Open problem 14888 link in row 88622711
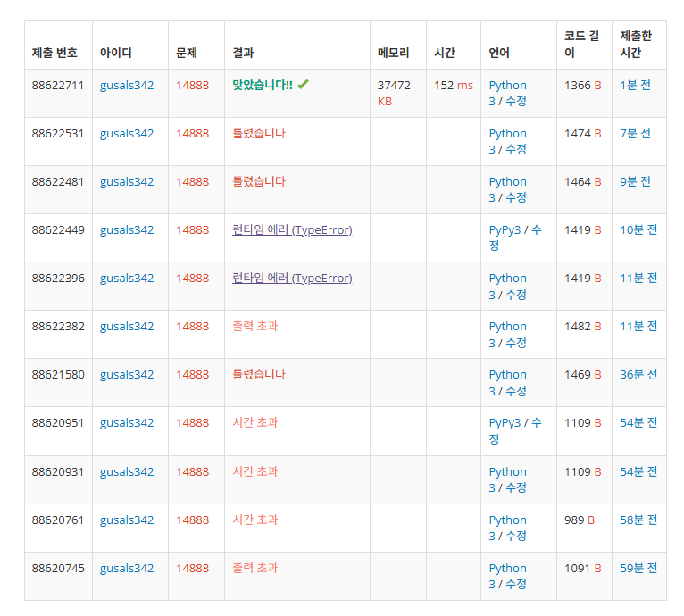Screen dimensions: 684x616 192,85
